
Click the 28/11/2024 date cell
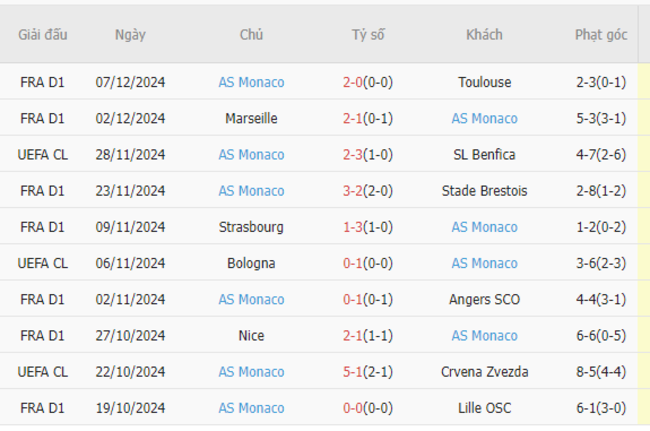[x=130, y=155]
